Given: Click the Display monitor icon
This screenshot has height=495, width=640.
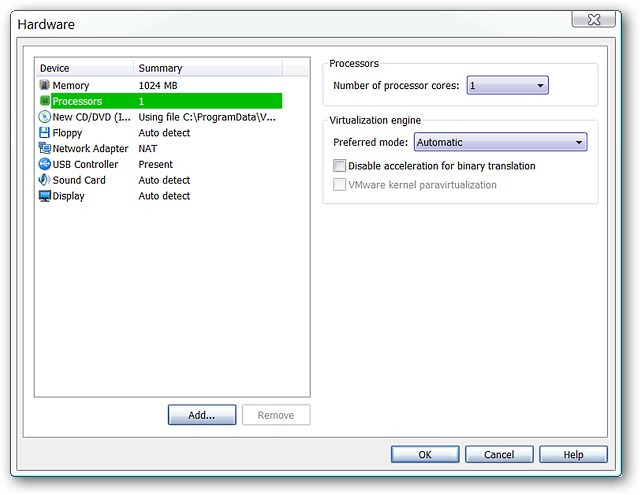Looking at the screenshot, I should click(44, 196).
